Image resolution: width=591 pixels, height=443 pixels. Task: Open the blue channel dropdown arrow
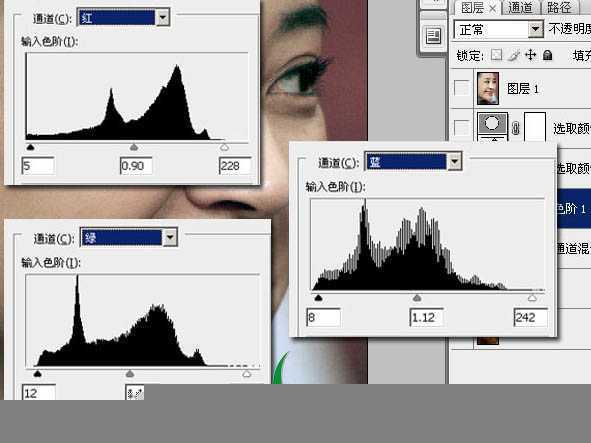coord(455,162)
